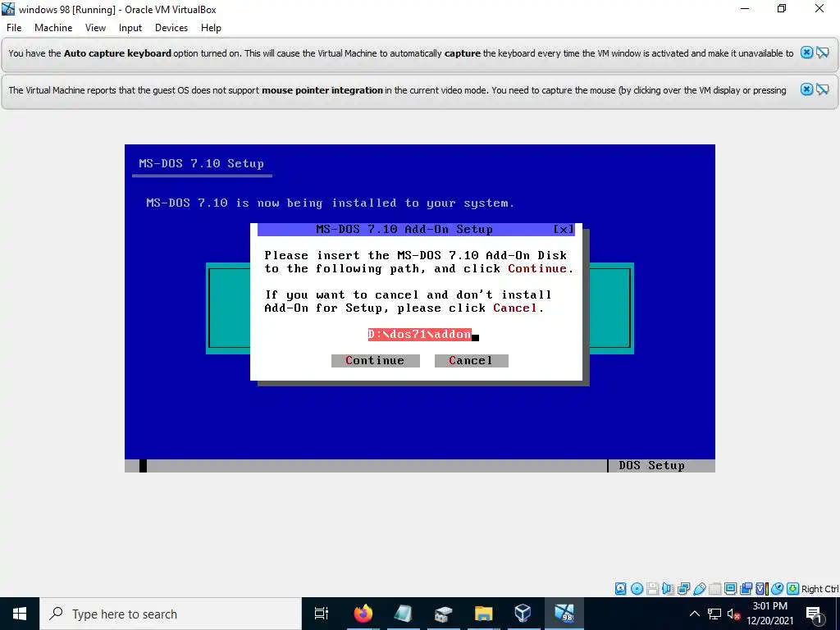Click the windows 98 VM taskbar icon
840x630 pixels.
[x=564, y=614]
